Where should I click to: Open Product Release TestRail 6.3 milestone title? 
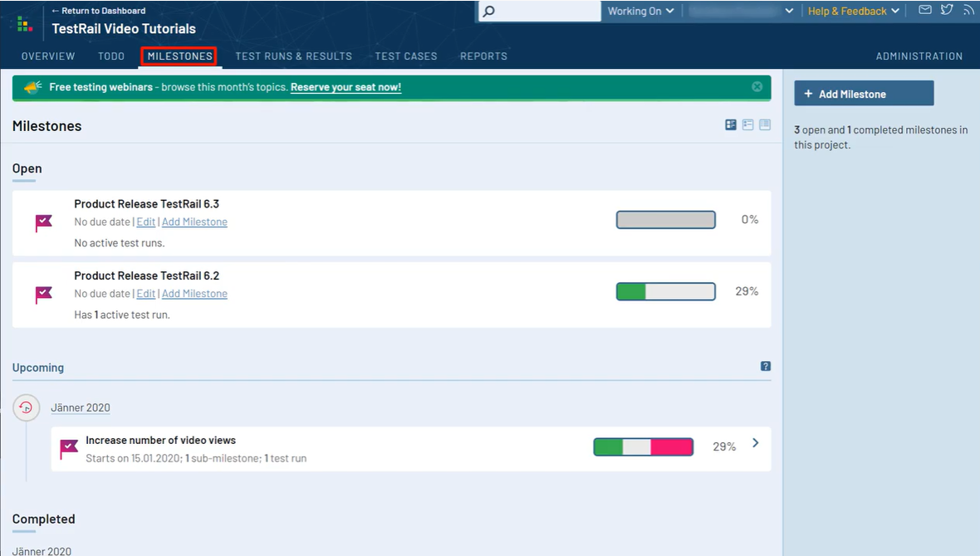pos(147,203)
